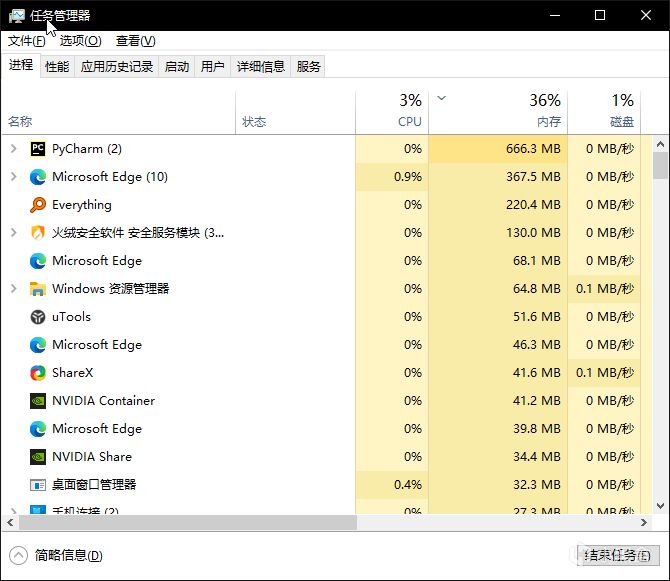
Task: Expand the Microsoft Edge (10) group
Action: tap(14, 177)
